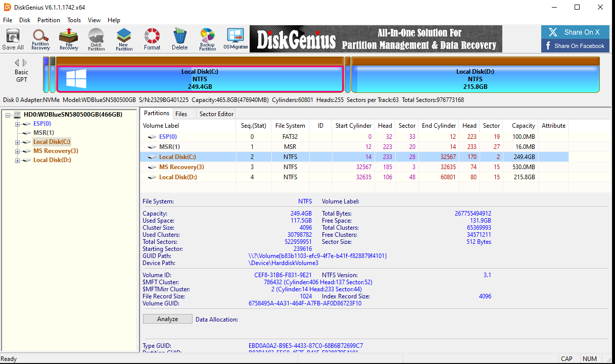Open the Format partition tool
Screen dimensions: 615x364
pyautogui.click(x=152, y=39)
